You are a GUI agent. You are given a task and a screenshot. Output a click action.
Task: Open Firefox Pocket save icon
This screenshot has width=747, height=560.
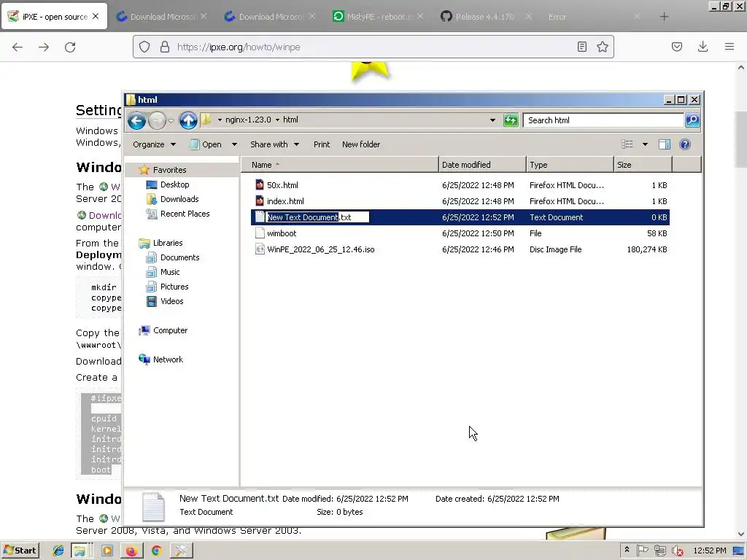(676, 47)
